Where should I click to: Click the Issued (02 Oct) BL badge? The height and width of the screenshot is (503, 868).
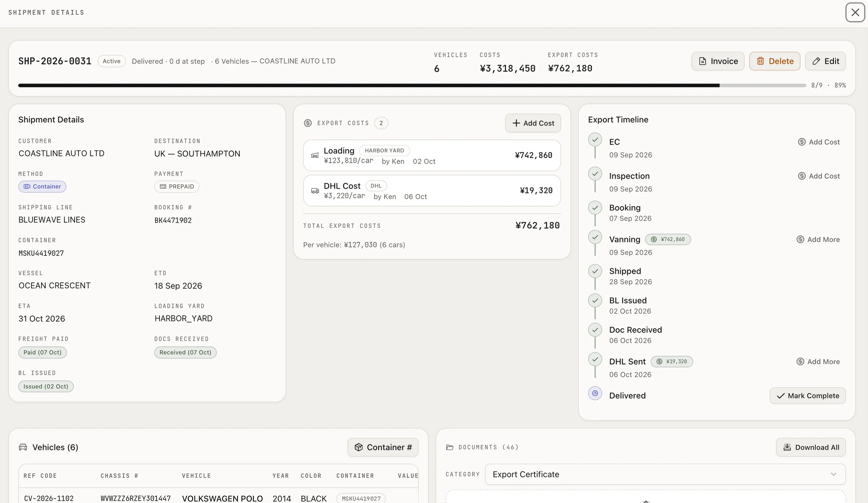pyautogui.click(x=46, y=387)
